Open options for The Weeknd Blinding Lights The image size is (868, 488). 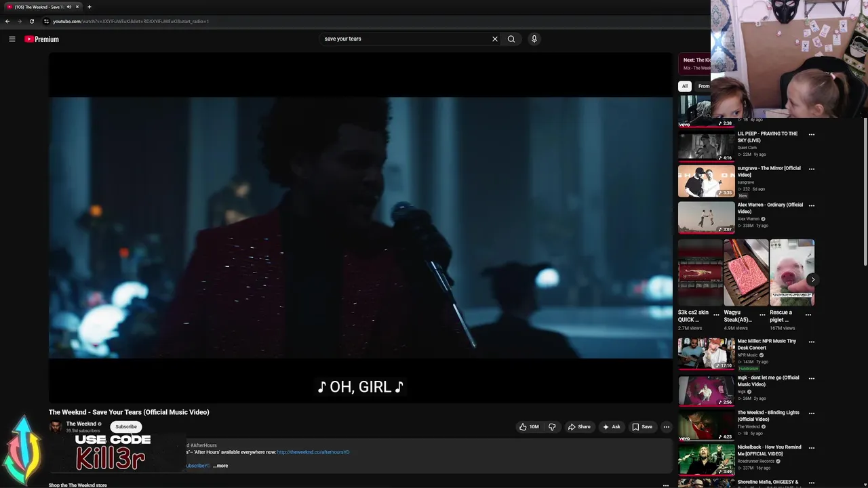(x=812, y=413)
